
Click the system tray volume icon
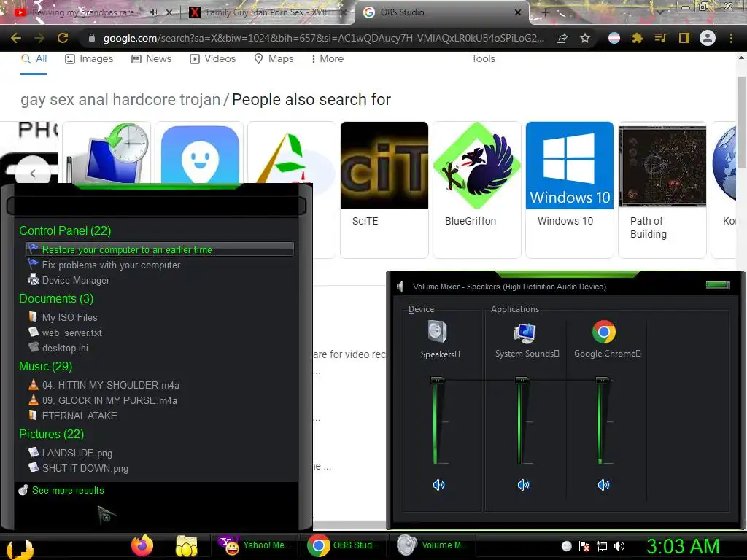pyautogui.click(x=619, y=546)
